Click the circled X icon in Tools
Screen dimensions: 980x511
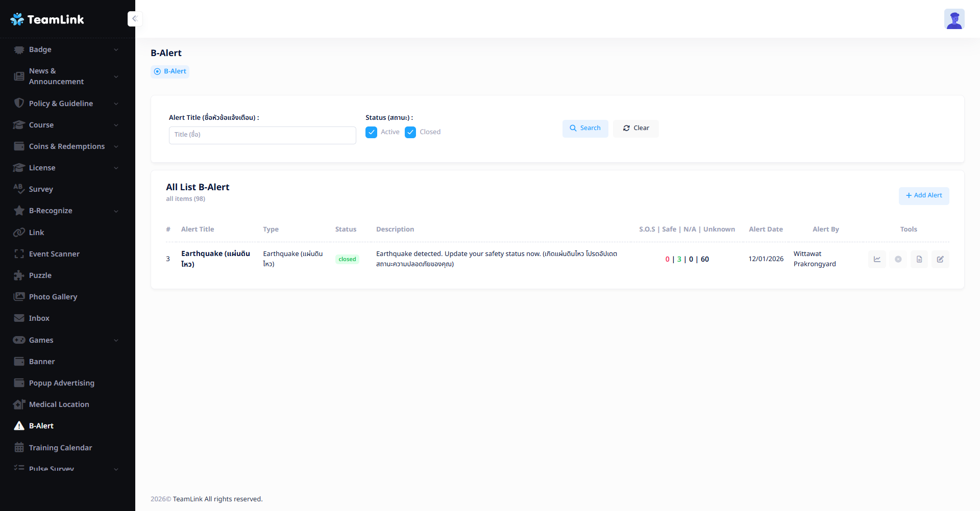pos(898,259)
